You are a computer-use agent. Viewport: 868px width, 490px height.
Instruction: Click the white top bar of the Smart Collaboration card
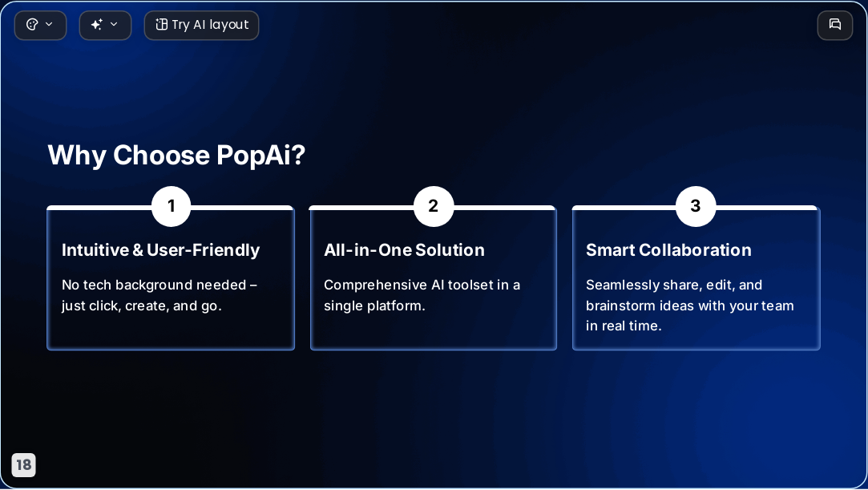click(768, 208)
